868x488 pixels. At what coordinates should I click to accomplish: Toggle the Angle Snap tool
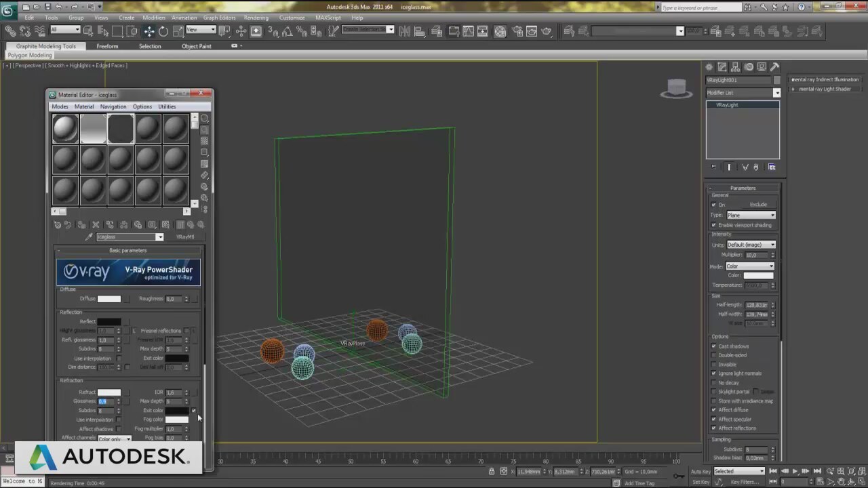coord(288,31)
